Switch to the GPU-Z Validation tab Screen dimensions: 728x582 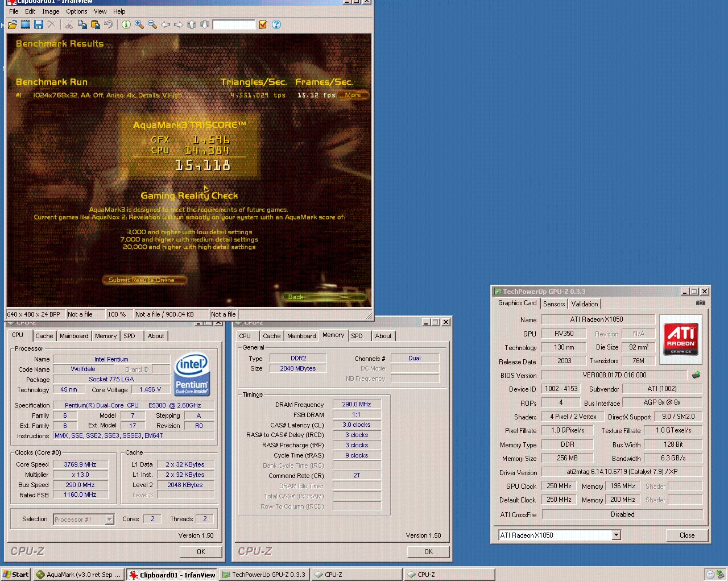pos(585,304)
